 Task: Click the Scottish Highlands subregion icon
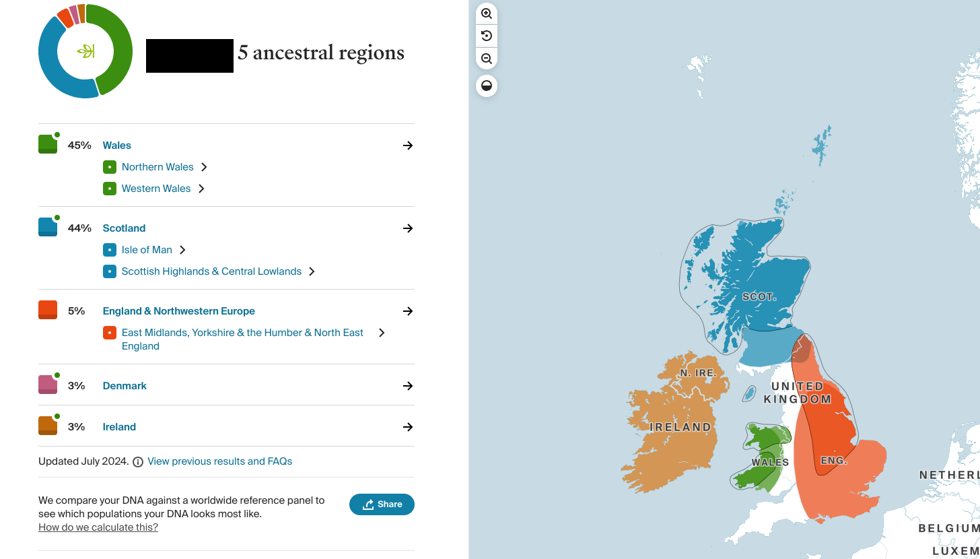pyautogui.click(x=110, y=271)
